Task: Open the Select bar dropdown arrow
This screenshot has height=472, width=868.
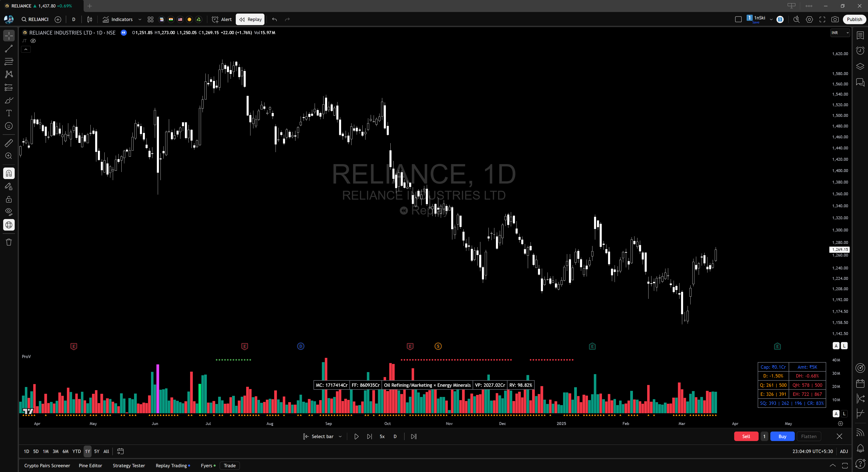Action: click(x=340, y=436)
